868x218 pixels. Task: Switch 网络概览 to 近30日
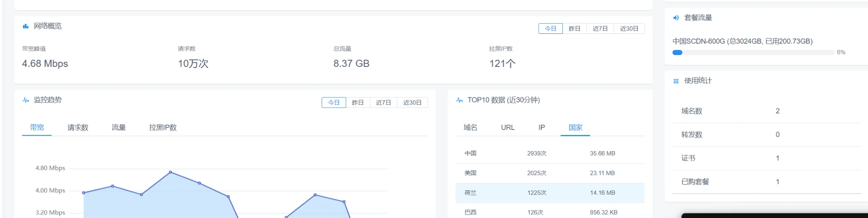point(629,28)
